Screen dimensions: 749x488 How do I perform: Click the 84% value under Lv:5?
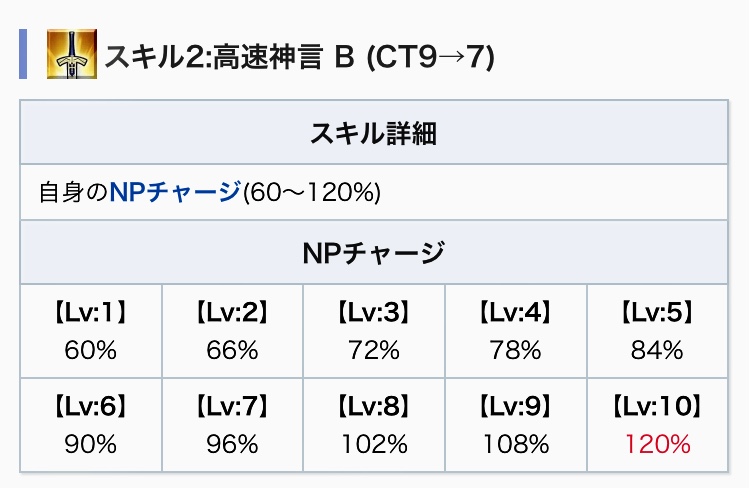point(656,350)
